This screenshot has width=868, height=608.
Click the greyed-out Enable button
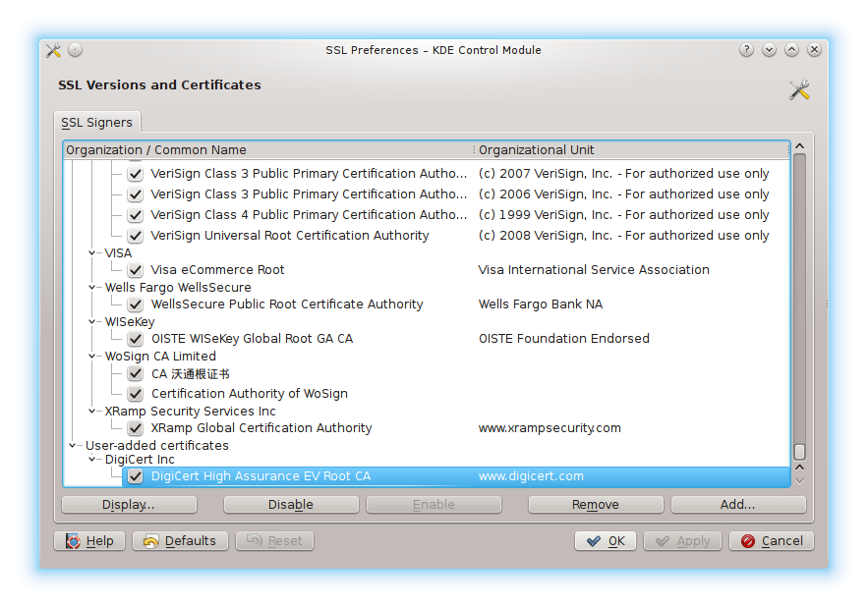434,505
